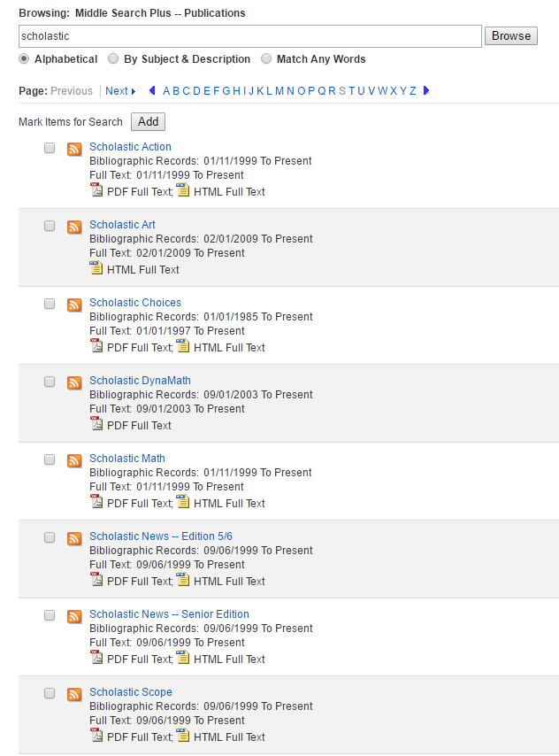
Task: Click HTML Full Text icon under Scholastic Math
Action: point(183,501)
